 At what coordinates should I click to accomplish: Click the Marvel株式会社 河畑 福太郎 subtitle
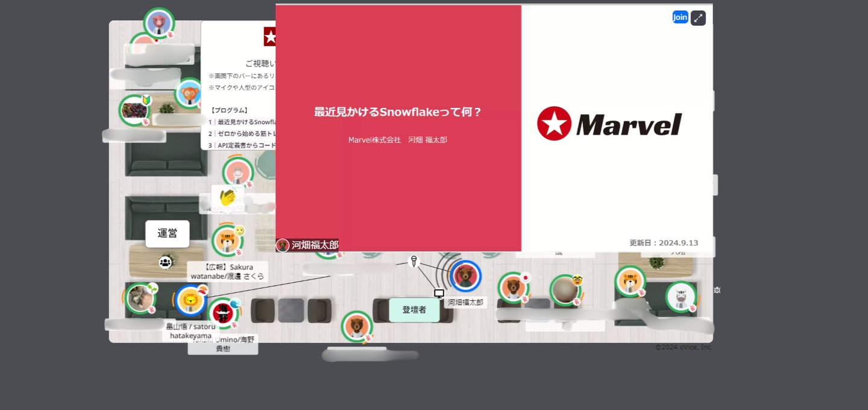[x=398, y=140]
